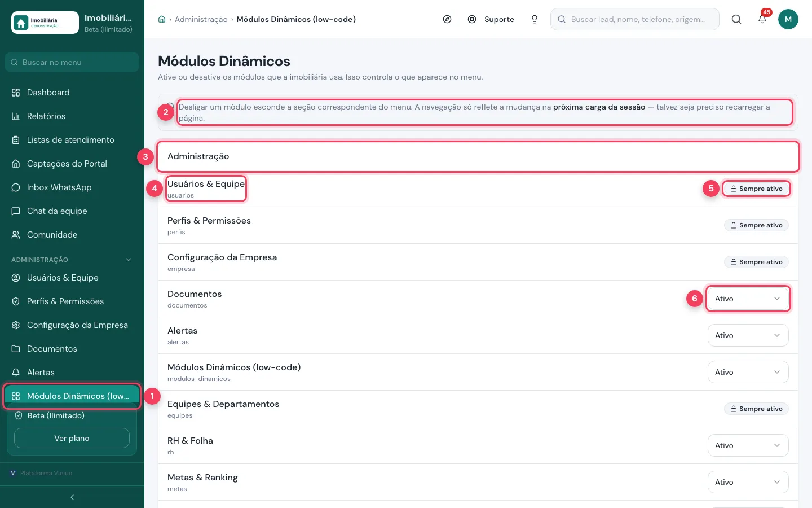Click the Administração section header
The height and width of the screenshot is (508, 812).
coord(478,156)
